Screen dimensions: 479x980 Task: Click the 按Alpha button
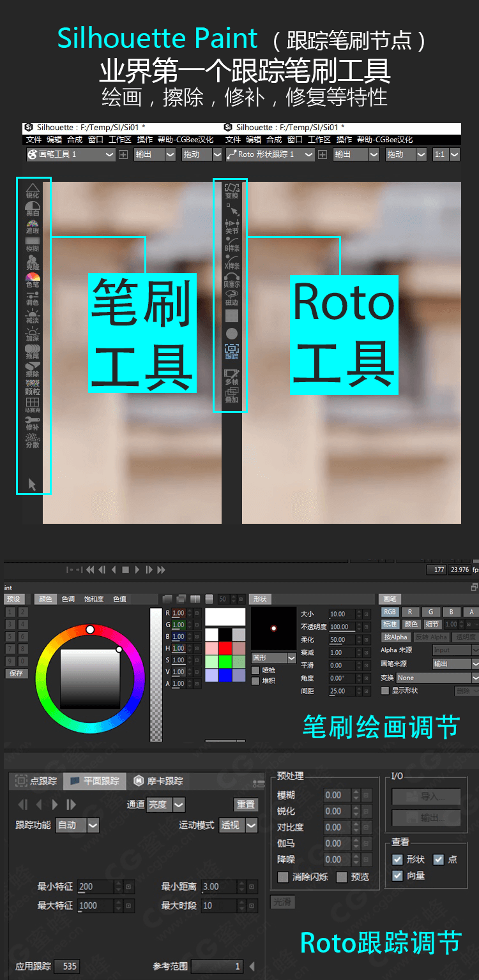point(395,637)
